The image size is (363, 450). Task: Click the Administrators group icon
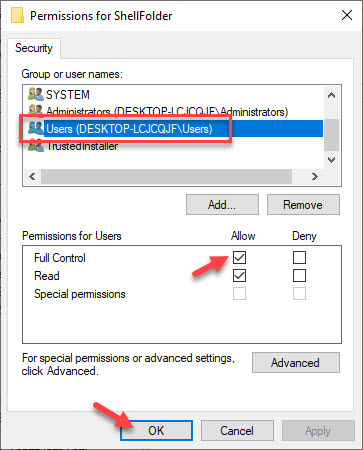36,110
